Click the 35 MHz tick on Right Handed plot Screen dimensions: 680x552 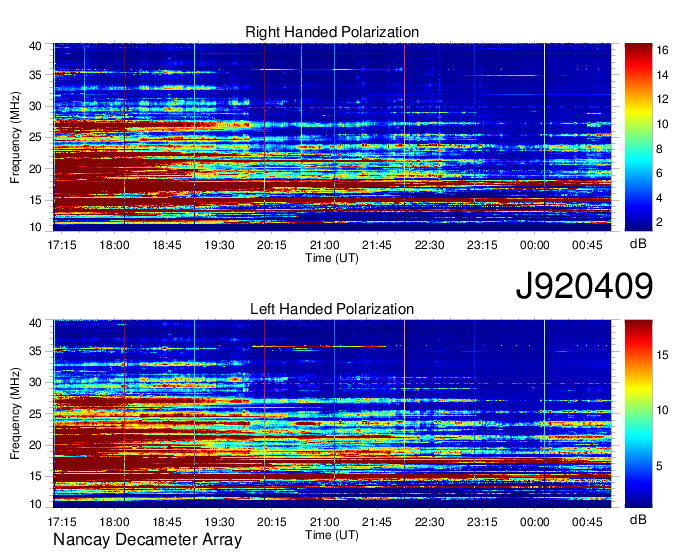click(x=35, y=75)
